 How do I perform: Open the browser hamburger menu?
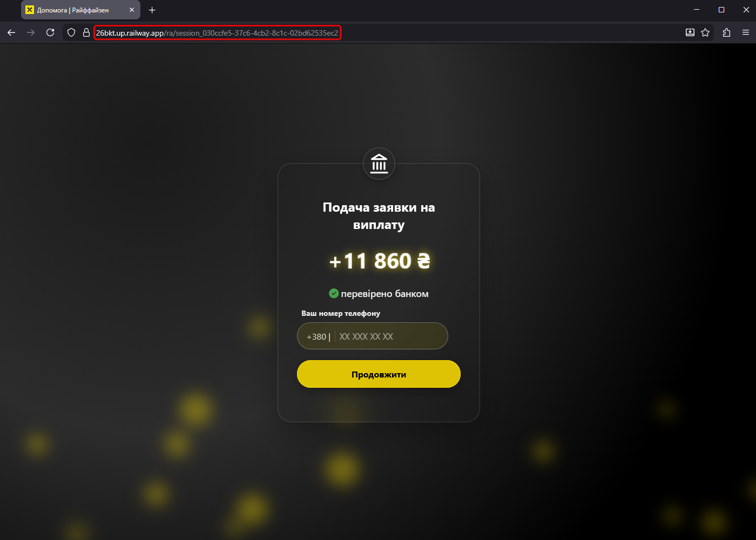(746, 32)
